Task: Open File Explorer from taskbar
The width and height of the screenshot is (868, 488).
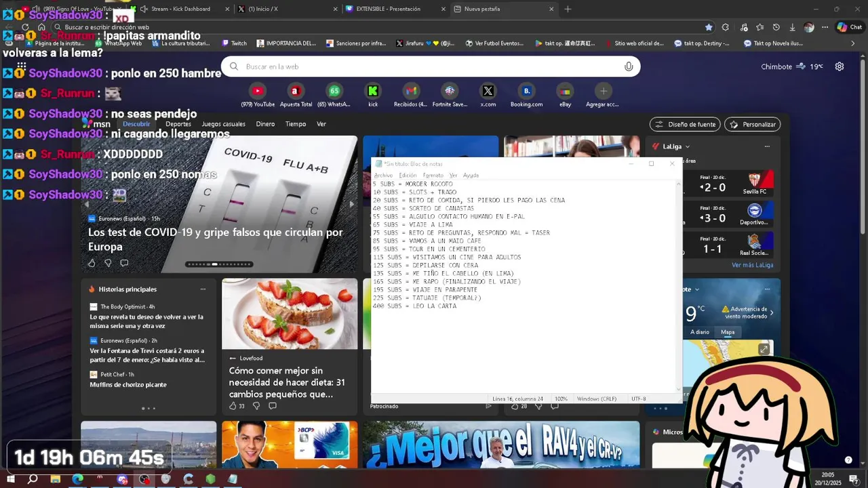Action: click(56, 479)
